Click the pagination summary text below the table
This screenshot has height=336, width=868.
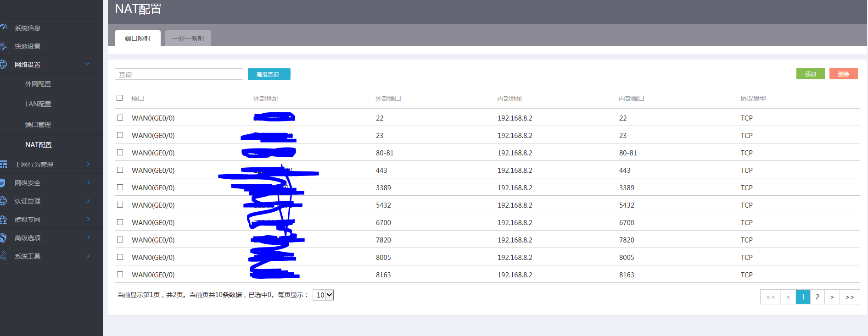click(x=213, y=295)
